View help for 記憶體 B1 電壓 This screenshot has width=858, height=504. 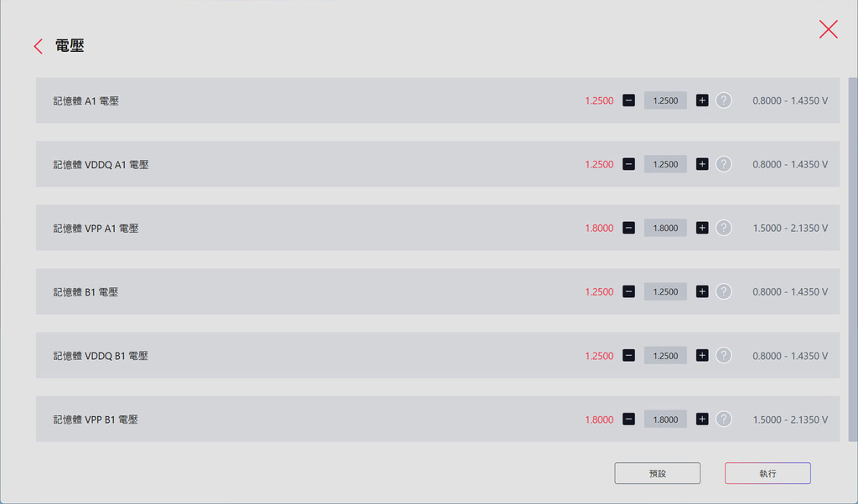click(x=724, y=291)
